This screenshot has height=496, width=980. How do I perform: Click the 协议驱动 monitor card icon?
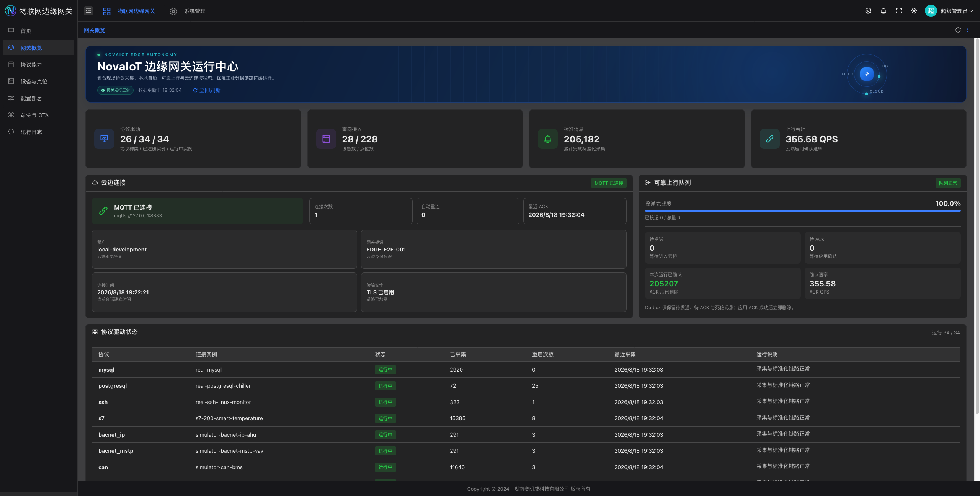click(104, 139)
